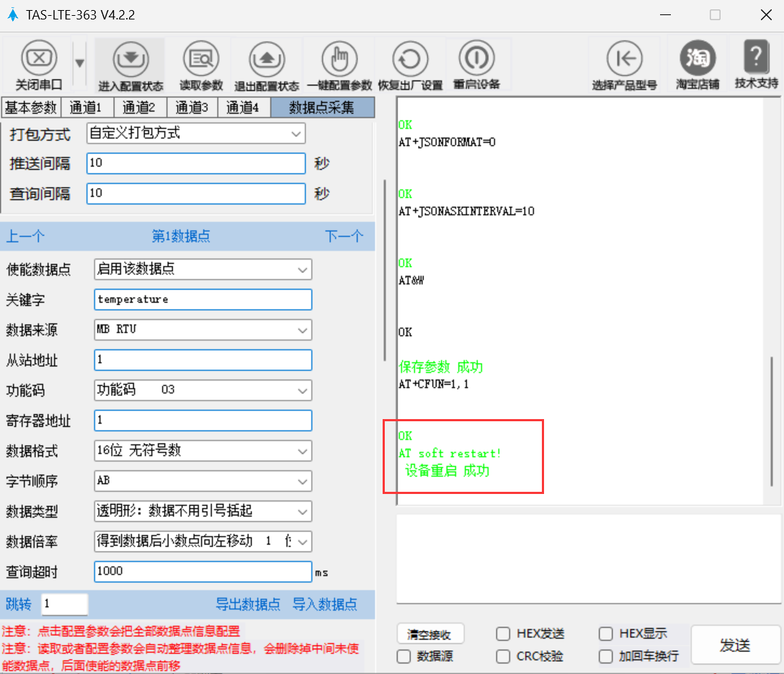Toggle the CRC校验 checkbox
Viewport: 784px width, 674px height.
pyautogui.click(x=504, y=657)
